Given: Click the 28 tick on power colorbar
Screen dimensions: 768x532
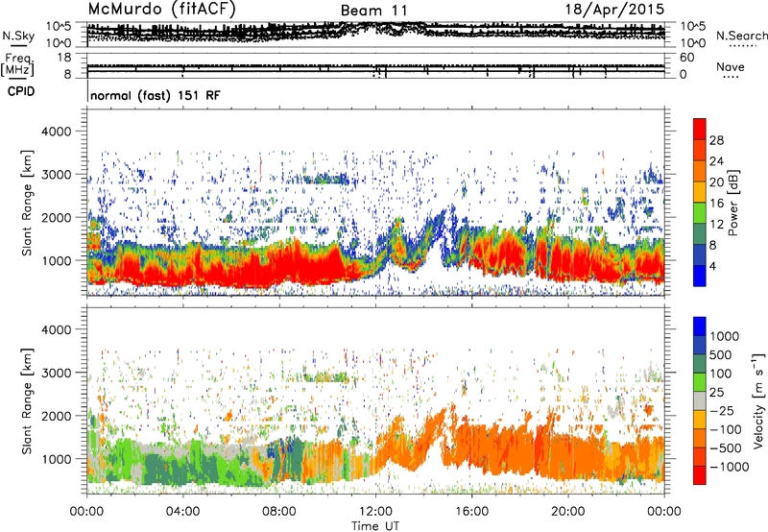Looking at the screenshot, I should pyautogui.click(x=716, y=140).
